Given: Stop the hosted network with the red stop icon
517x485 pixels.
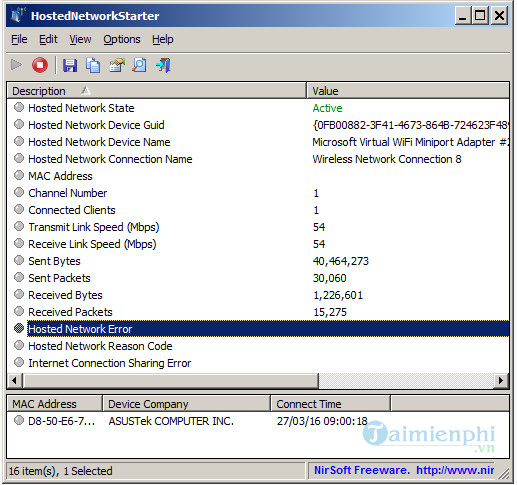Looking at the screenshot, I should [x=40, y=65].
